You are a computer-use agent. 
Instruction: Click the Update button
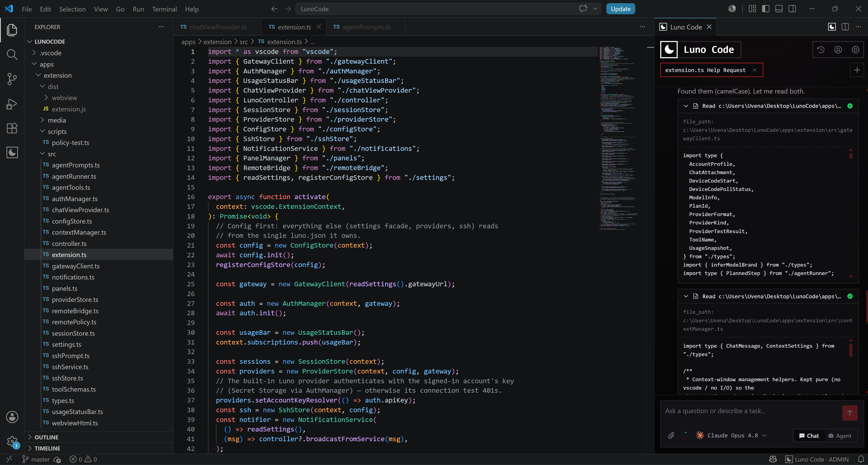pos(620,9)
